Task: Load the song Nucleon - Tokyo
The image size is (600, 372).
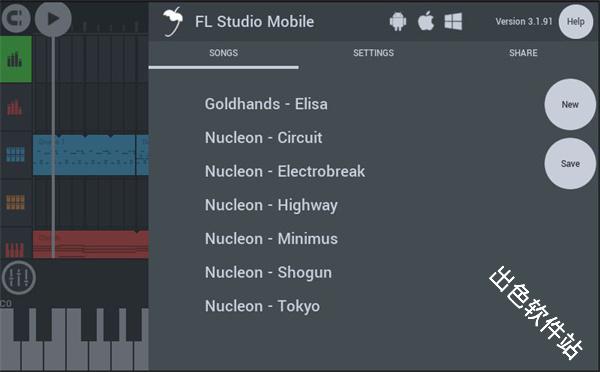Action: pos(262,306)
